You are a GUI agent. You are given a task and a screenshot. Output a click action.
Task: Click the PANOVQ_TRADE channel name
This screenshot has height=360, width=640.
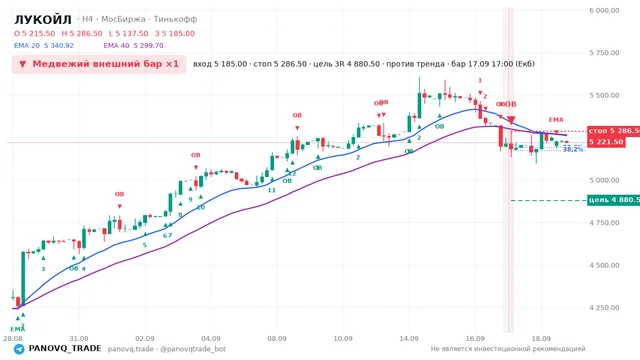coord(65,349)
